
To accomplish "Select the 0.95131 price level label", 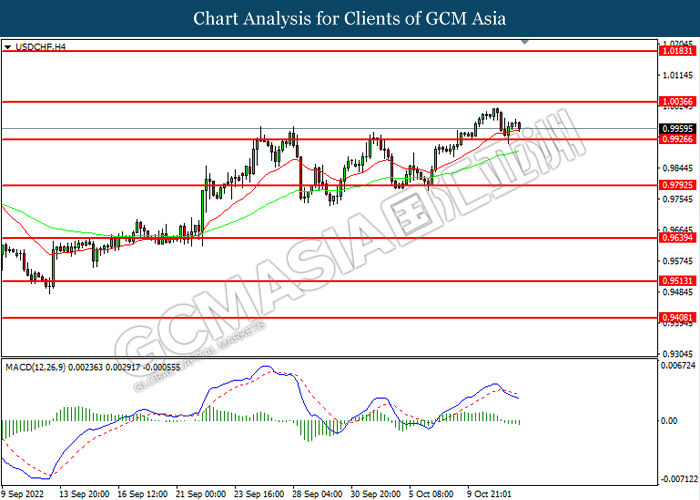I will pos(678,281).
